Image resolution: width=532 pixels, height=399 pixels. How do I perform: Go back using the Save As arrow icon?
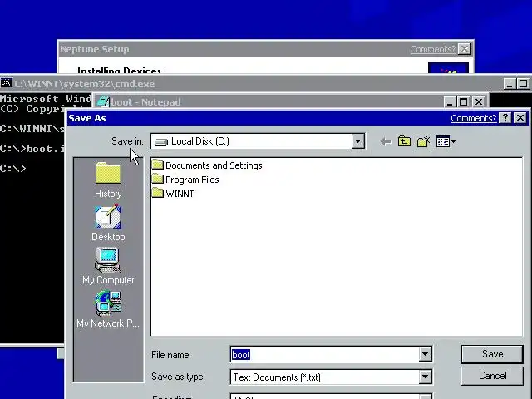click(x=386, y=141)
